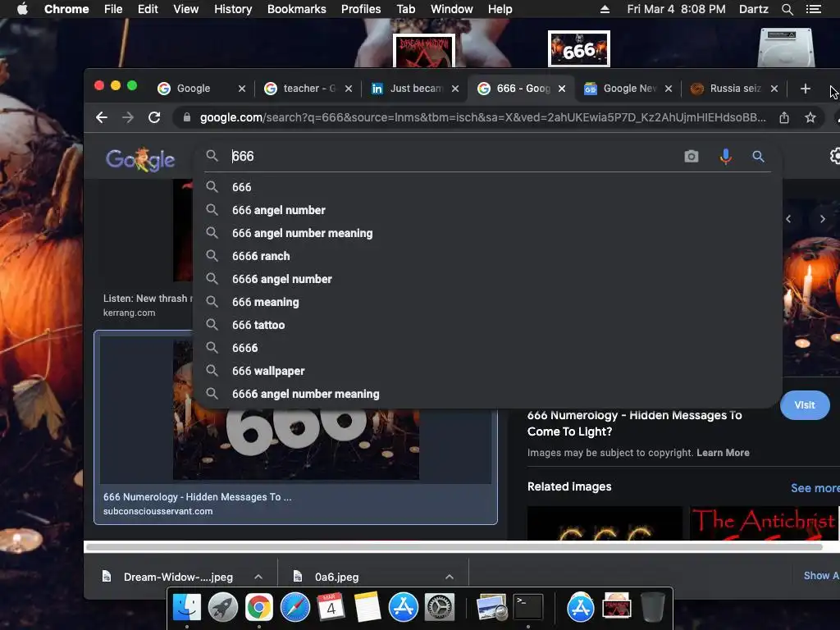Open the Edit menu

pos(148,9)
